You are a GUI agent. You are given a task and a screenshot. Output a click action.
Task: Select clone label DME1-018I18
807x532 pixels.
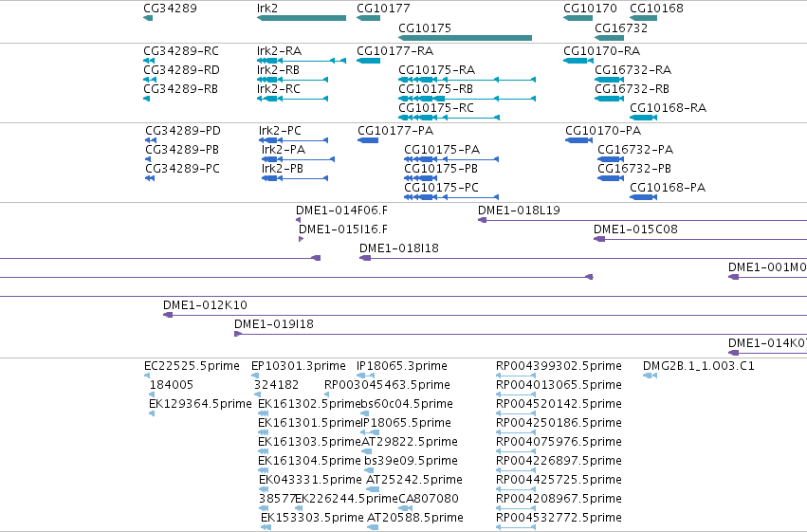tap(399, 248)
